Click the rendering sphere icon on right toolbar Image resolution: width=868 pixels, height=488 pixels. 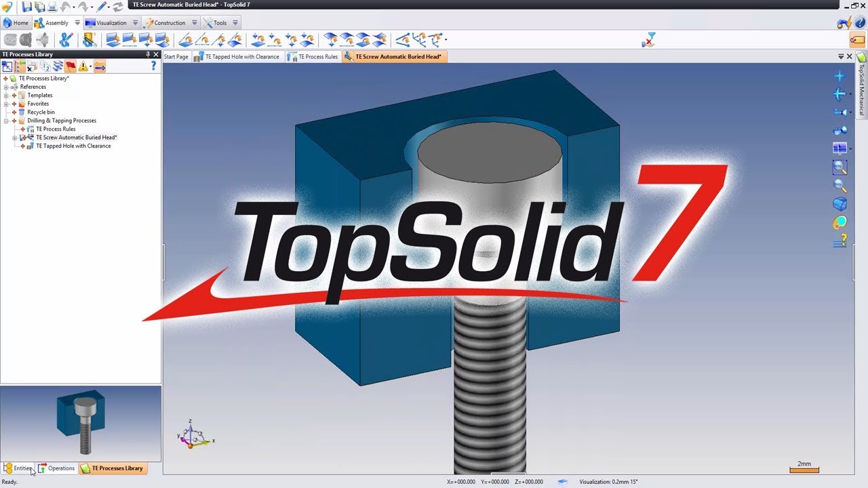[x=840, y=222]
